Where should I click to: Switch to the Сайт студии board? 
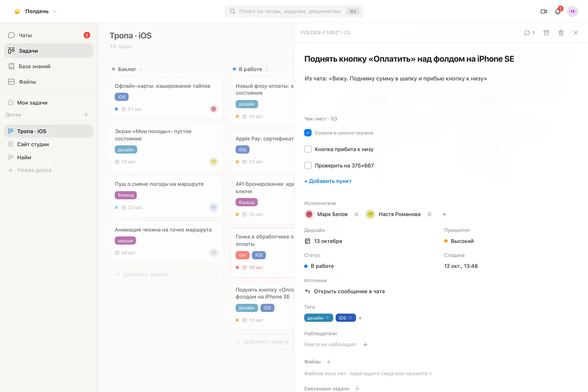coord(49,144)
